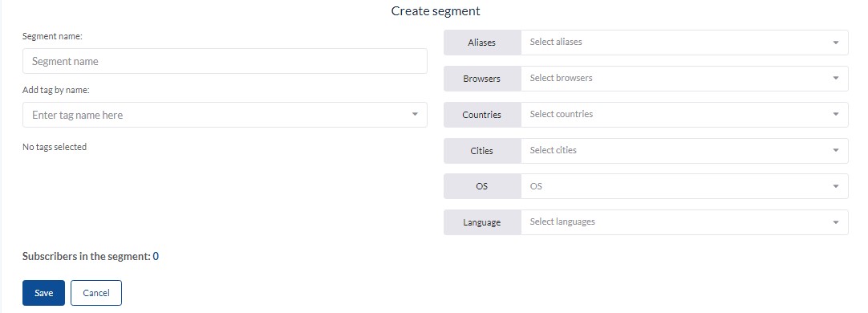Image resolution: width=868 pixels, height=313 pixels.
Task: Click the Countries label box
Action: 482,115
